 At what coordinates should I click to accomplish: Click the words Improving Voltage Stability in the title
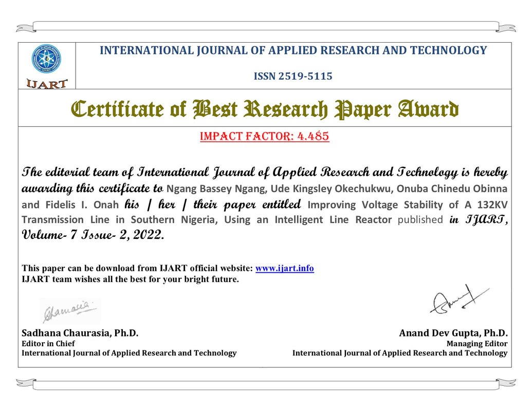(x=375, y=205)
